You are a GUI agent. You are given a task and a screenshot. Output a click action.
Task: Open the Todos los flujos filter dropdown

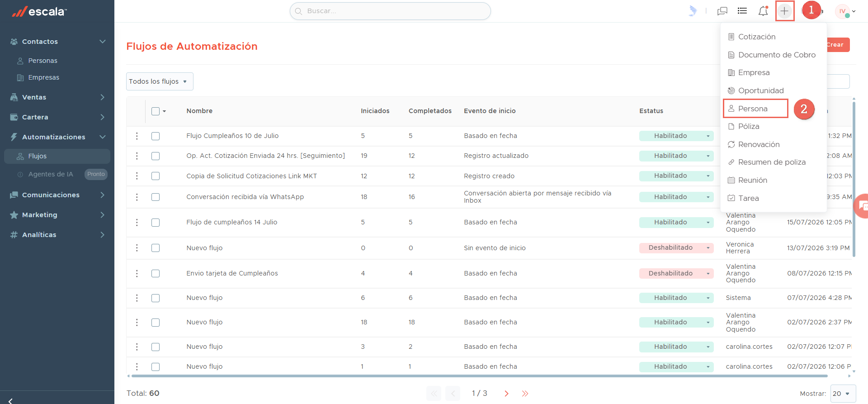(160, 81)
